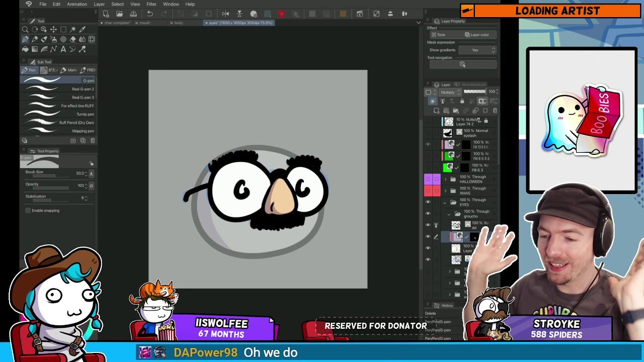Adjust the layer opacity slider

coord(474,92)
